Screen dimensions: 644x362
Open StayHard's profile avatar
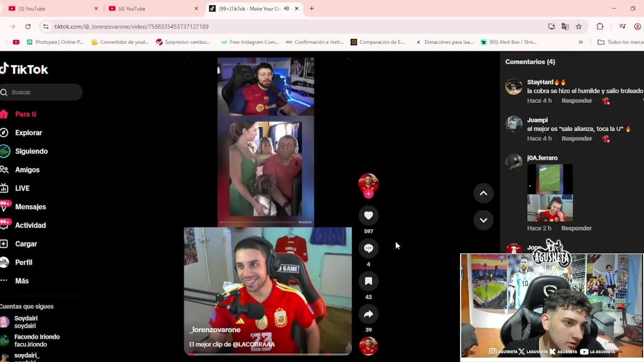514,86
